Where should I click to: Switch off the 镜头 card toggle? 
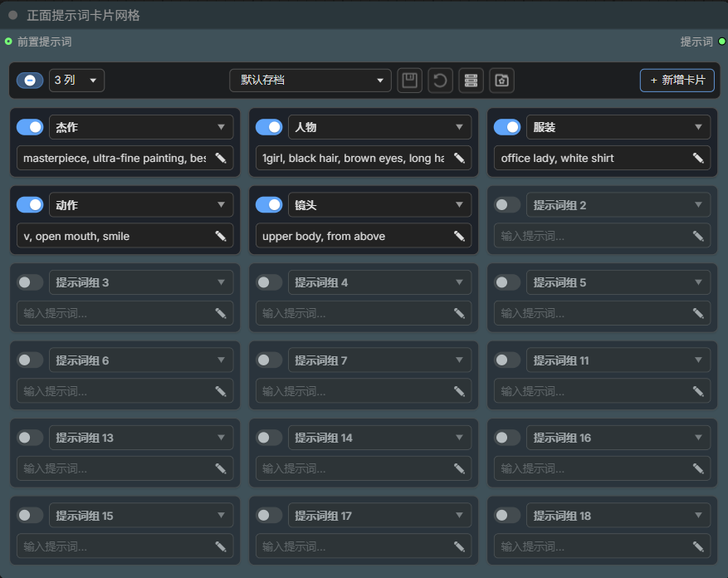(269, 204)
